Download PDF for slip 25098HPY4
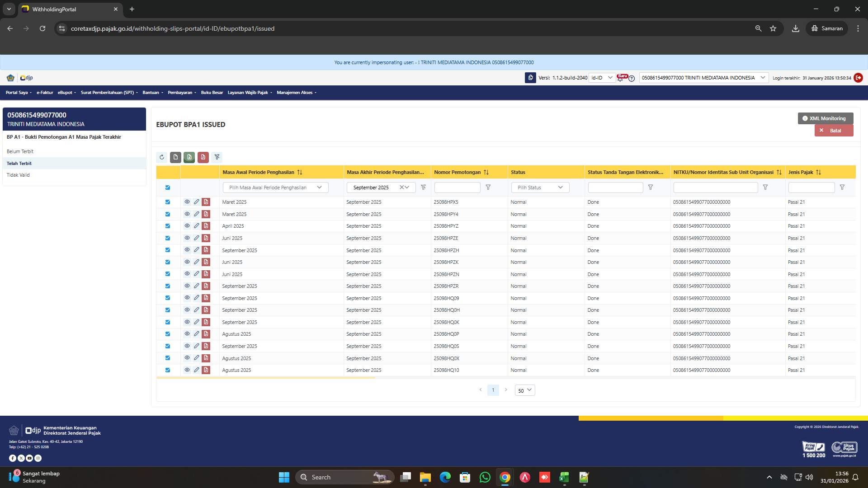Viewport: 868px width, 488px height. [206, 214]
